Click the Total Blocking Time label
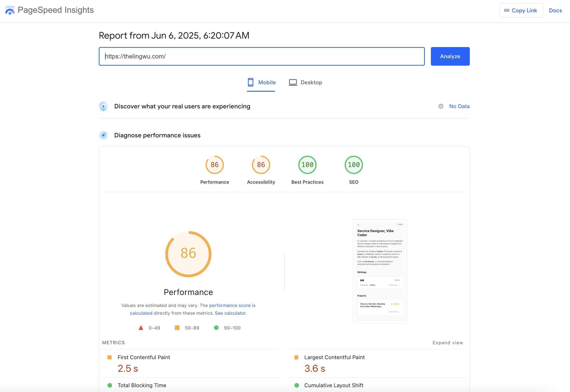Viewport: 570px width, 392px height. click(142, 385)
